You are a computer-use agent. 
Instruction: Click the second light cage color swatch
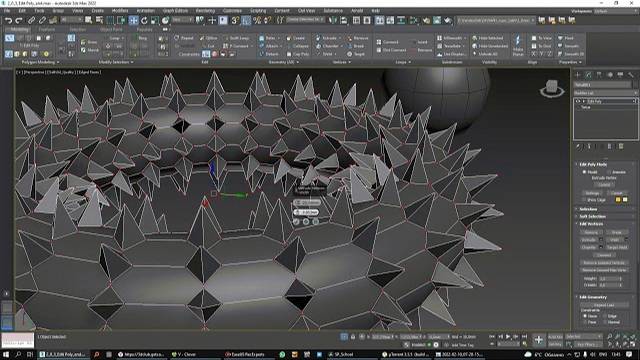(624, 200)
